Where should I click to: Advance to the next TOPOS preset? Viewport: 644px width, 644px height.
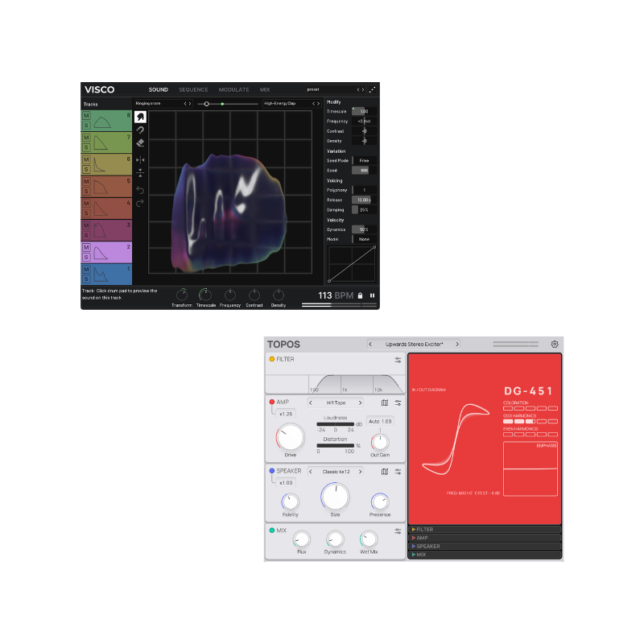pos(457,343)
